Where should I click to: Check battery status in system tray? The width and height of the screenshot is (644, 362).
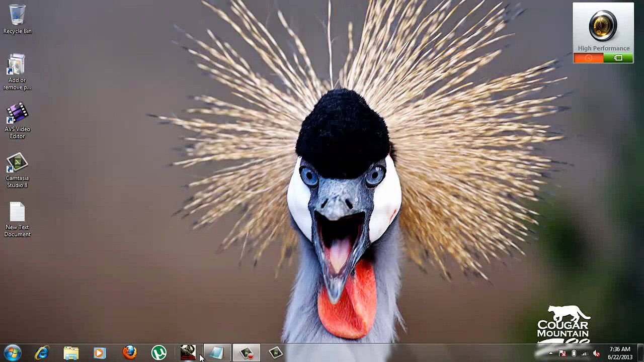[x=574, y=353]
